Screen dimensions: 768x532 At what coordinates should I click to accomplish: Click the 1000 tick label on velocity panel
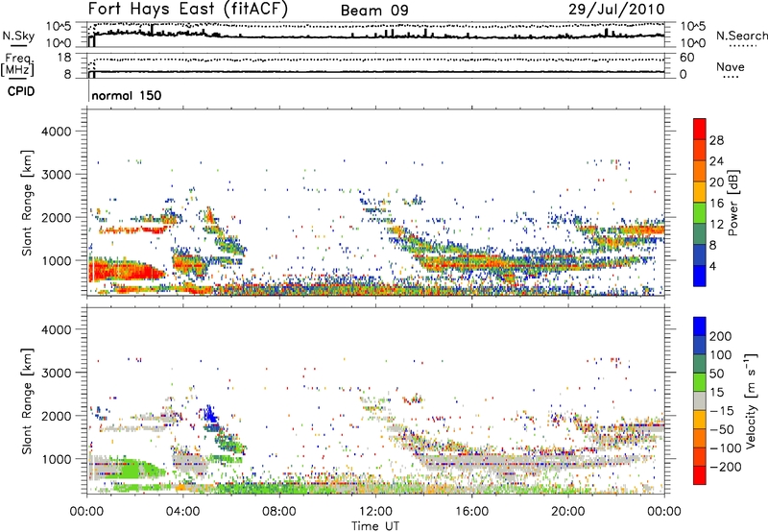point(56,459)
